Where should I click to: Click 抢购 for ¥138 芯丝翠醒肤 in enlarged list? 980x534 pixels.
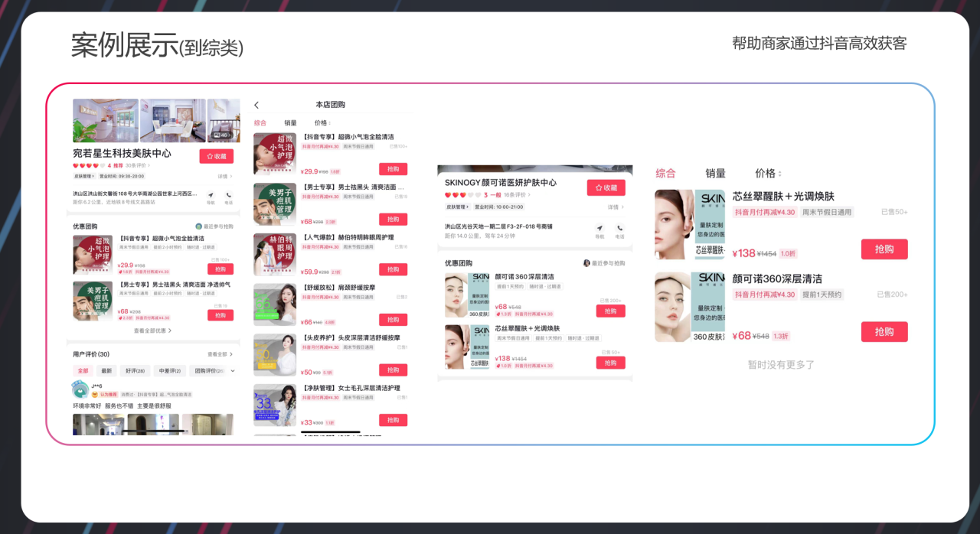click(x=884, y=249)
